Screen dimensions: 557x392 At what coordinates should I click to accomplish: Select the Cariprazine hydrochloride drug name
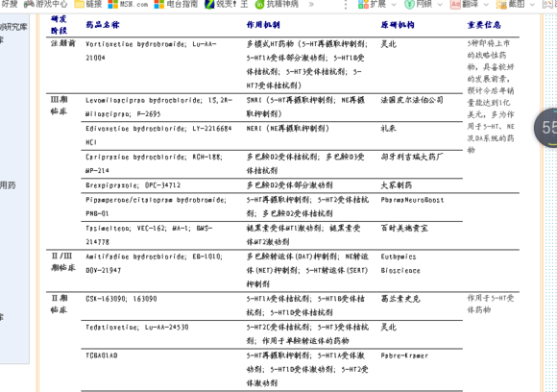(155, 163)
